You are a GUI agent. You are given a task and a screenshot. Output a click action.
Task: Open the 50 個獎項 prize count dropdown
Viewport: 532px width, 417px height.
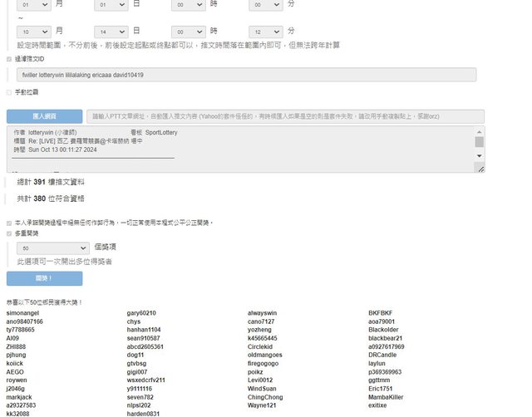point(52,248)
